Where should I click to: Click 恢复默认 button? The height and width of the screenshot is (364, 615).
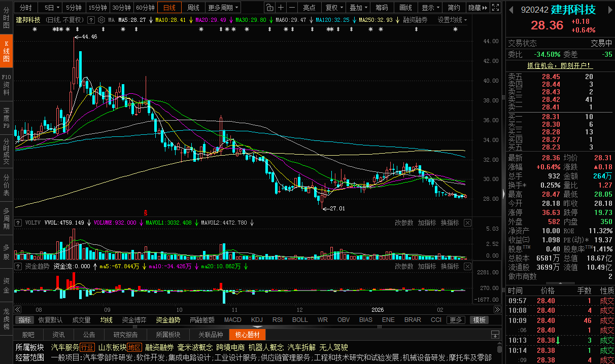click(50, 320)
